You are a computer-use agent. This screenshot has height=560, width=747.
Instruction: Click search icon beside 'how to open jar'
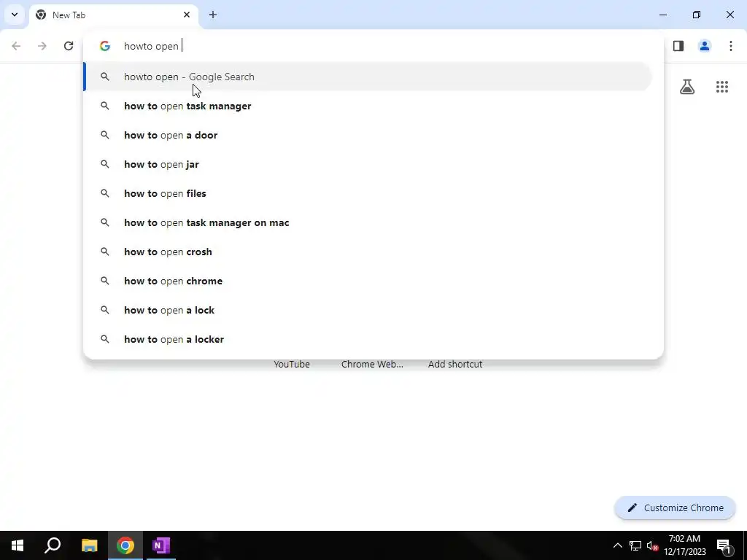click(105, 164)
